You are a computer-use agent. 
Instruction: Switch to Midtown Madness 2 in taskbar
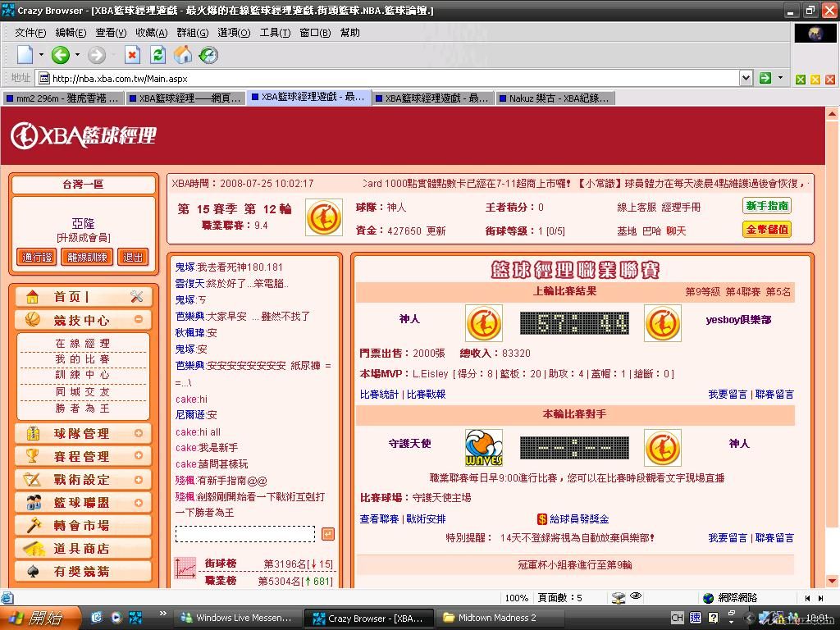pos(489,618)
